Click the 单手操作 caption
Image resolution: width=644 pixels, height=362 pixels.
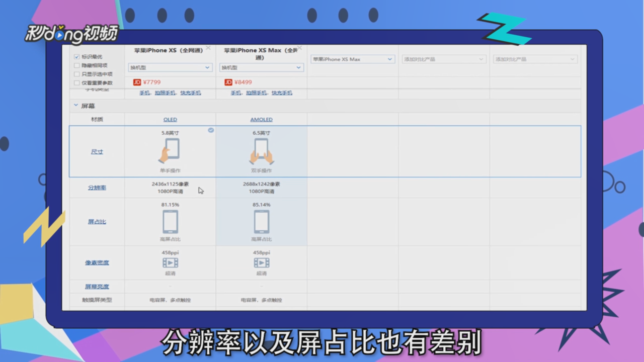pyautogui.click(x=170, y=171)
